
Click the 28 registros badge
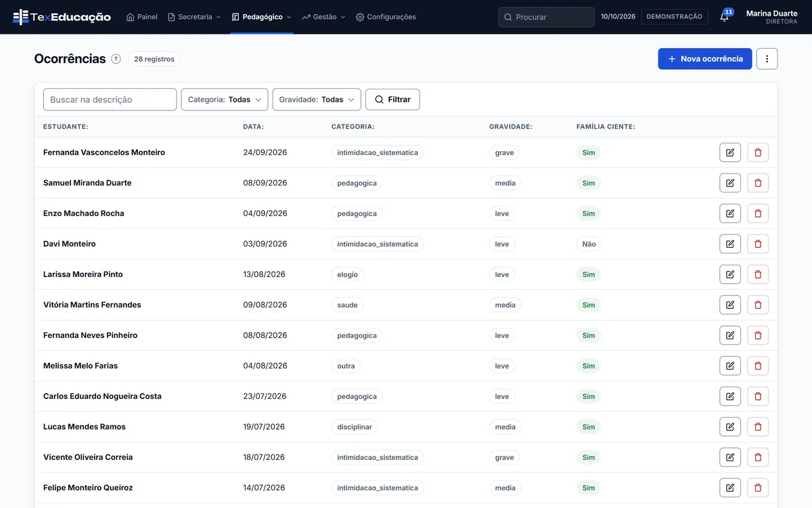(x=154, y=59)
